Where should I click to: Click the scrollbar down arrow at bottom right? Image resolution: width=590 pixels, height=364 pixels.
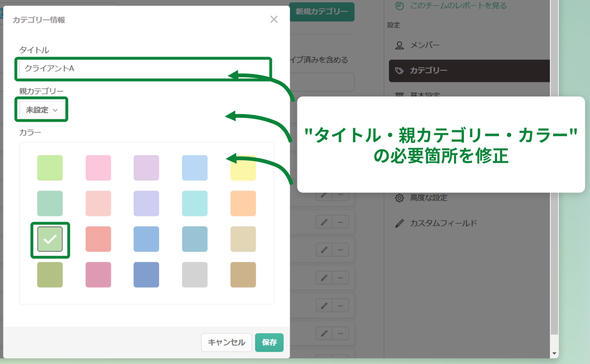[x=554, y=353]
